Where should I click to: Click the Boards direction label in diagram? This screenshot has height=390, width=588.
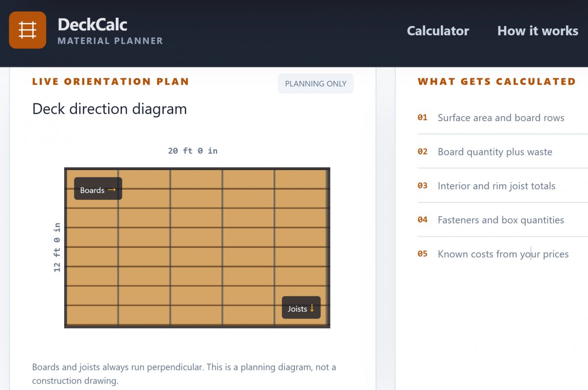pos(98,189)
